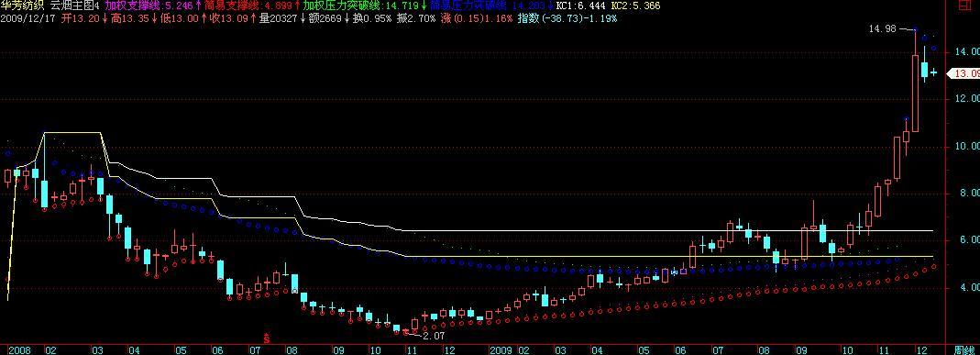Click the KC1 value label
Image resolution: width=980 pixels, height=355 pixels.
(583, 6)
